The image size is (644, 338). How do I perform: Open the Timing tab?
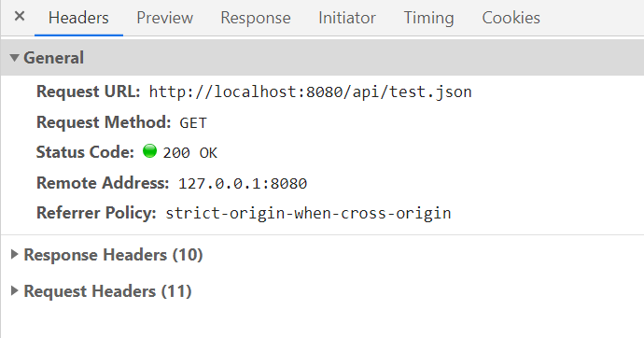(428, 18)
